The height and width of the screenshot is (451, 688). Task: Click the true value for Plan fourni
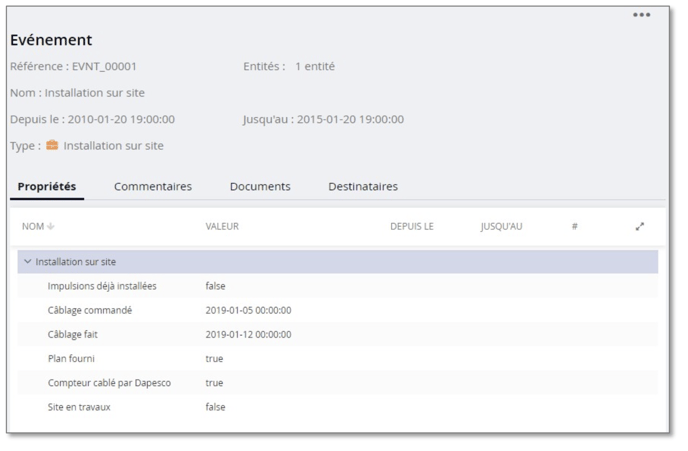[214, 358]
